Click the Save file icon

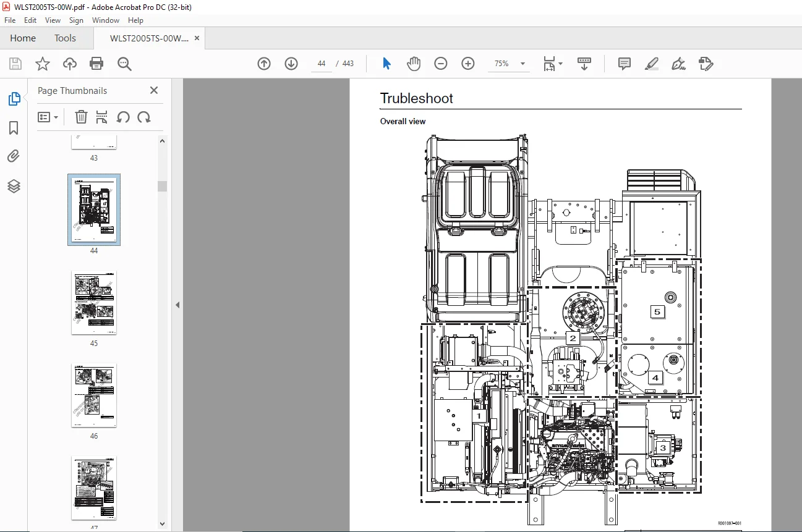point(15,64)
